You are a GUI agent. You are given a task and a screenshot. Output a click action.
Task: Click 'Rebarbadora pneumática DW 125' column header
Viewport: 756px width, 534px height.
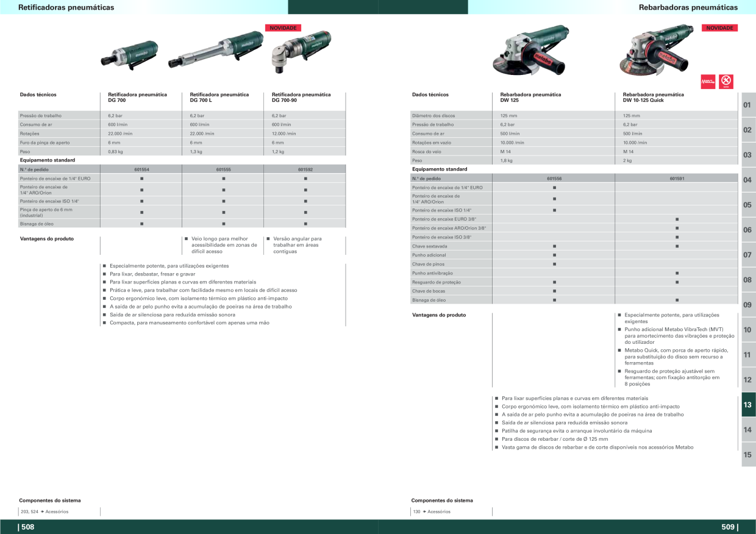coord(530,98)
